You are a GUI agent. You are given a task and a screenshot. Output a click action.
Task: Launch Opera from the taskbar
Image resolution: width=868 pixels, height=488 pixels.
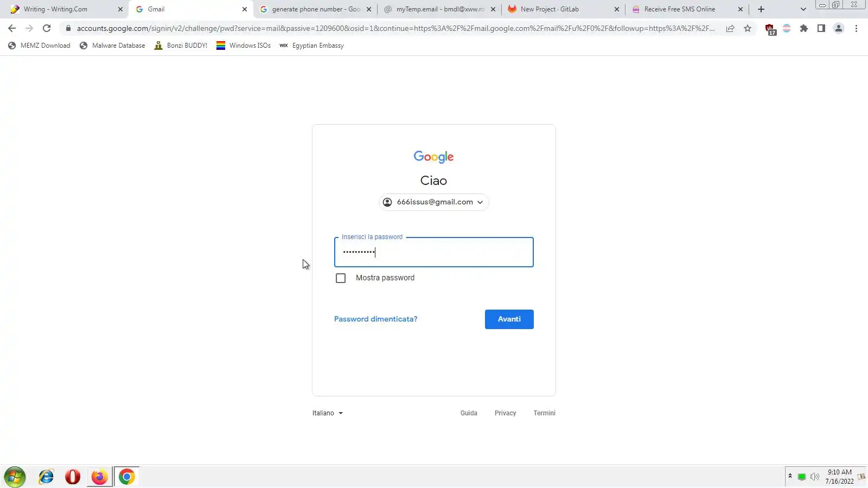click(x=73, y=477)
